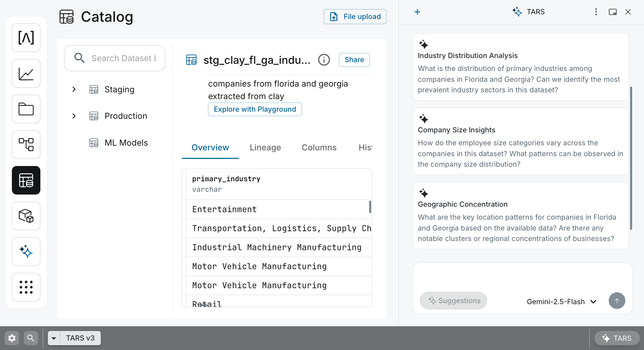The image size is (644, 350).
Task: Switch to the Lineage tab
Action: click(x=265, y=147)
